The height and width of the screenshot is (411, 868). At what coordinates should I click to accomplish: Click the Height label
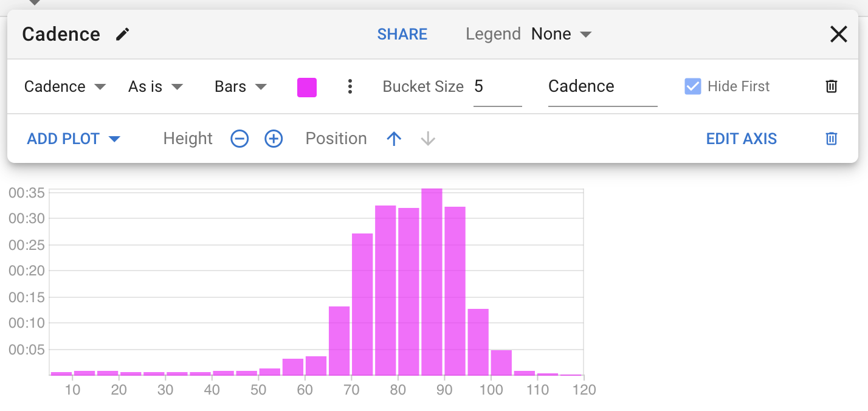pos(188,139)
